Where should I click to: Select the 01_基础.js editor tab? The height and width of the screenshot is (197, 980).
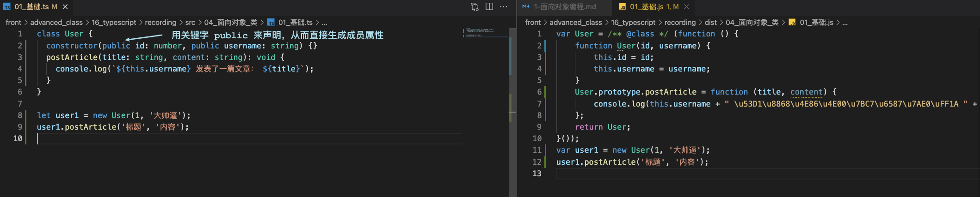(653, 6)
